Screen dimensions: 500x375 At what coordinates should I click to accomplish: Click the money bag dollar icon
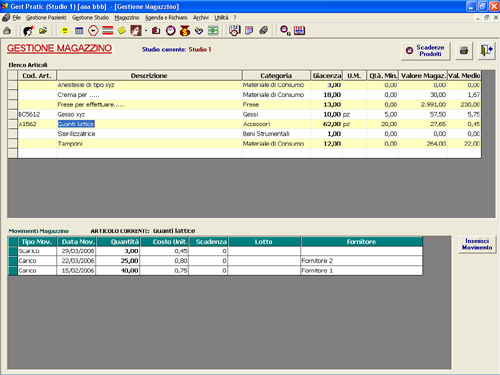(185, 31)
